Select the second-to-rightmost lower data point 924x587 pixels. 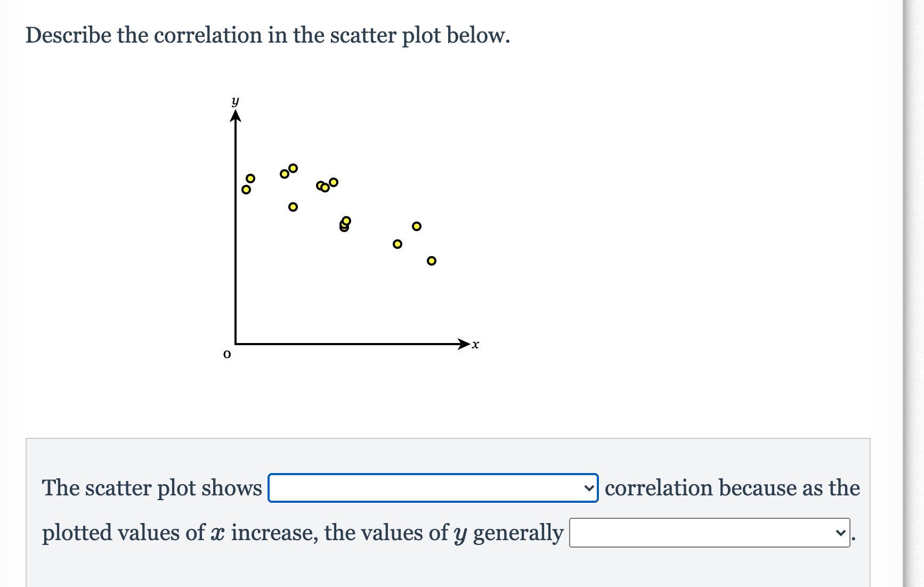(x=398, y=244)
